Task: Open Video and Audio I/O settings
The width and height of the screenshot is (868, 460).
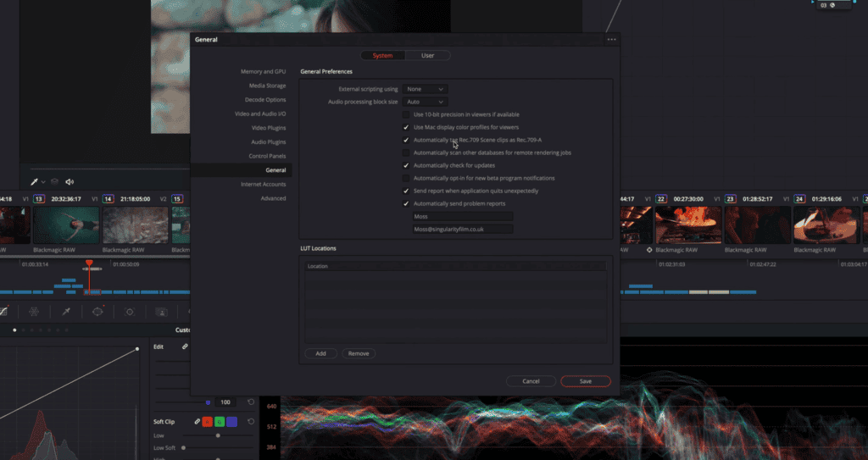Action: pos(260,114)
